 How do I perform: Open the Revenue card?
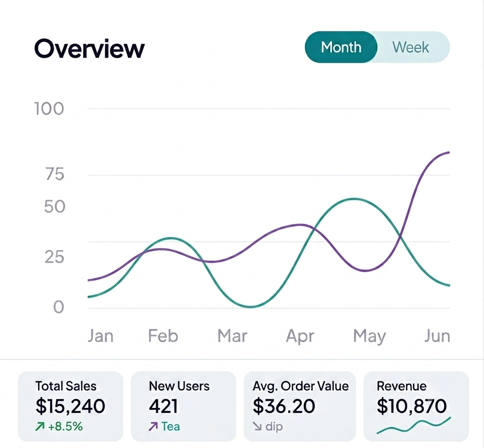(x=416, y=406)
